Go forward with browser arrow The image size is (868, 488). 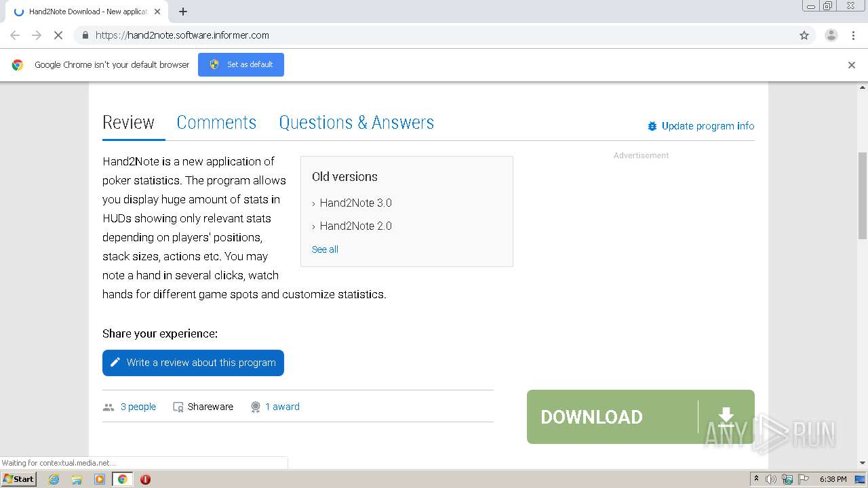tap(37, 35)
